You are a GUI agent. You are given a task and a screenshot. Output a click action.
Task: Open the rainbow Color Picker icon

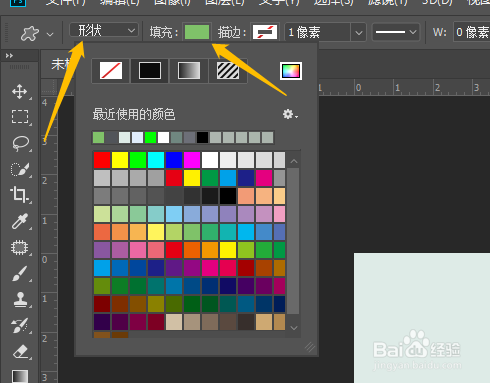pos(291,71)
